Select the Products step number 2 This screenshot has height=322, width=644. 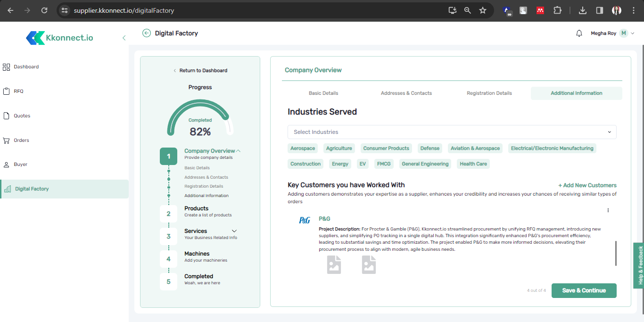point(169,214)
